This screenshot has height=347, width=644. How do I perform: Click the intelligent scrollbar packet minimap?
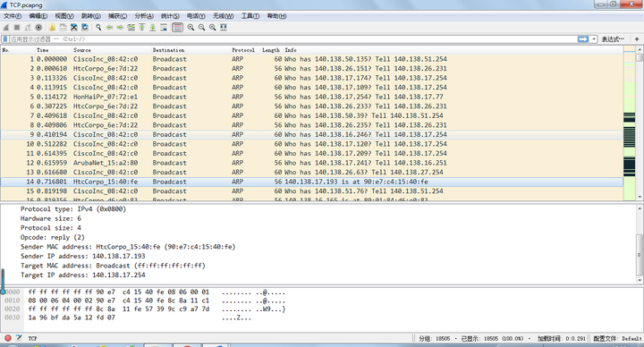tap(629, 123)
